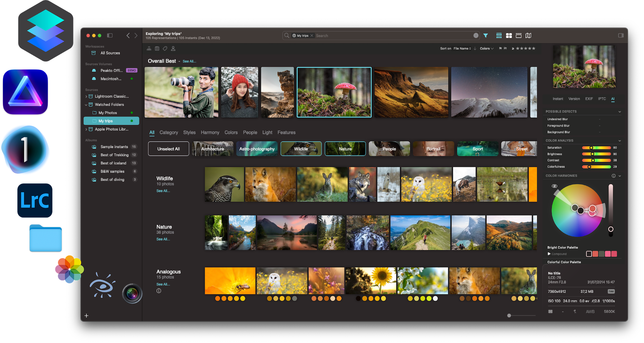
Task: Click the hierarchy tree icon
Action: 149,49
